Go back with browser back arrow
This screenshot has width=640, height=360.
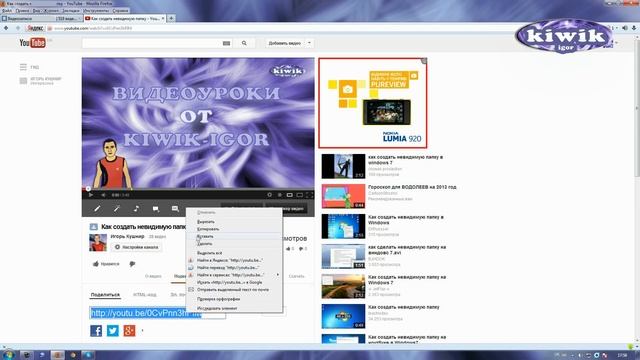tap(6, 28)
